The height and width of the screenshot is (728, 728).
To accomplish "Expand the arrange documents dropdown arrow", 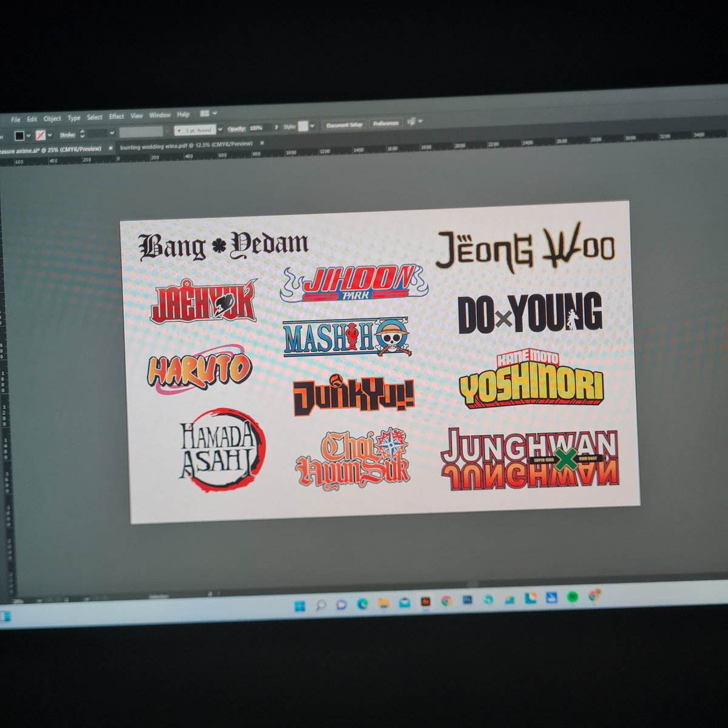I will [215, 113].
